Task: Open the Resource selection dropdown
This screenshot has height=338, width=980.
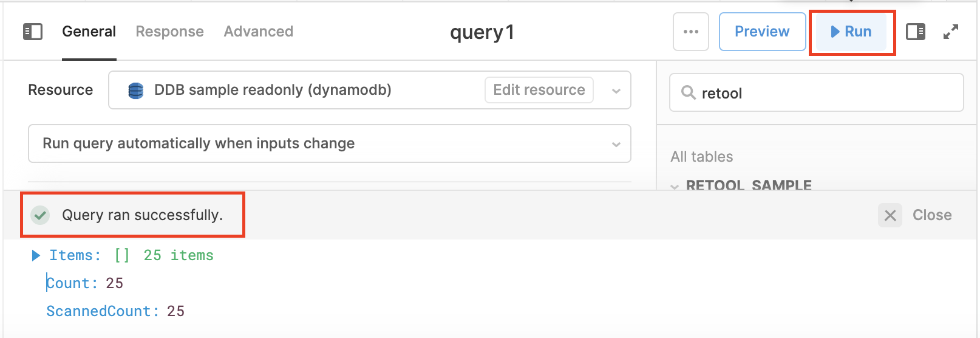Action: (616, 91)
